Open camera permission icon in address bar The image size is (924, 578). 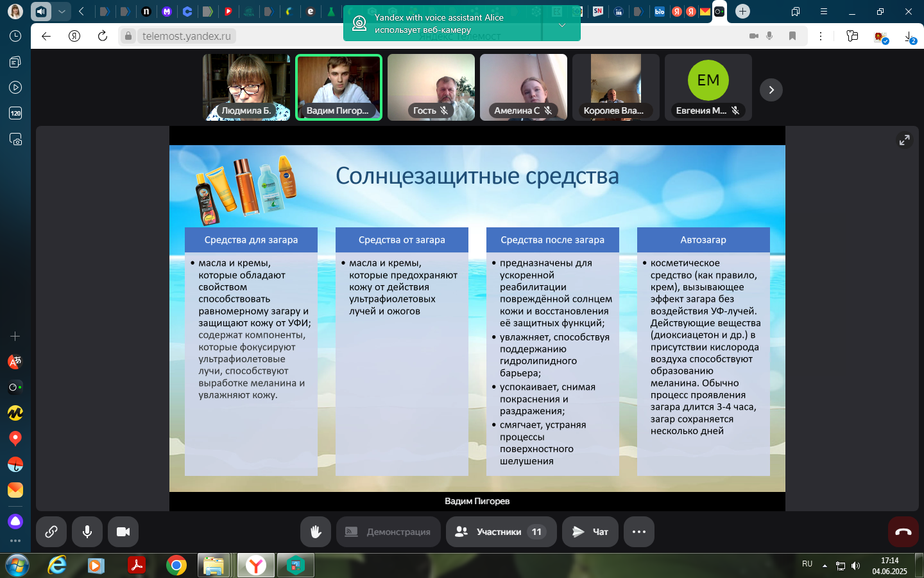[754, 36]
